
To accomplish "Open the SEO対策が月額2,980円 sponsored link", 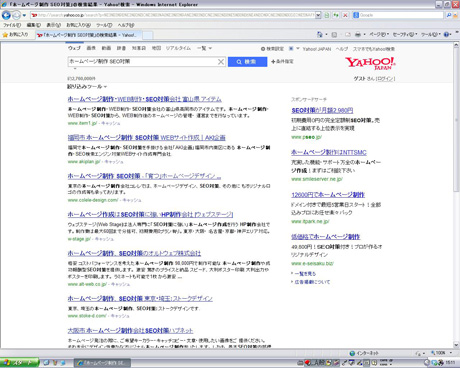I will tap(322, 110).
